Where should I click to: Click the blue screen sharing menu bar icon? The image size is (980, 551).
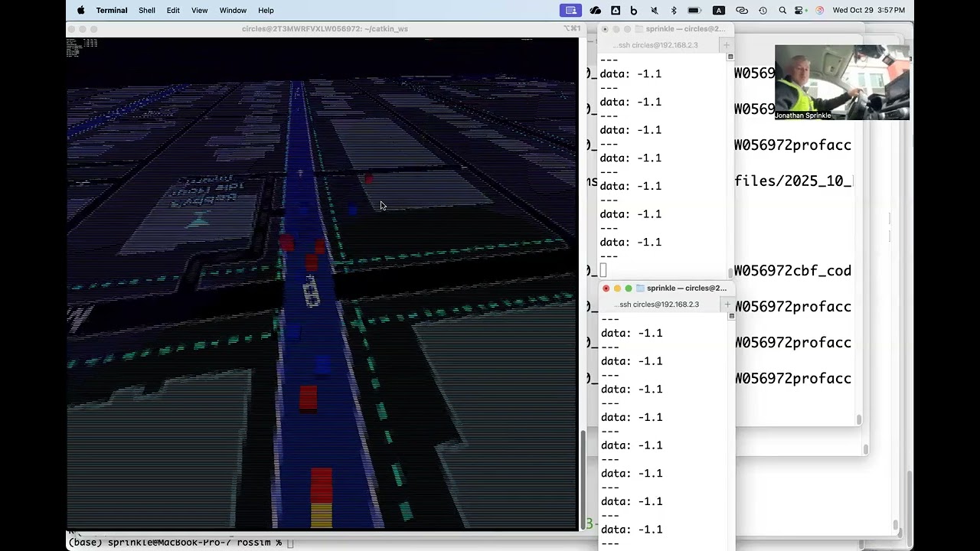(570, 10)
